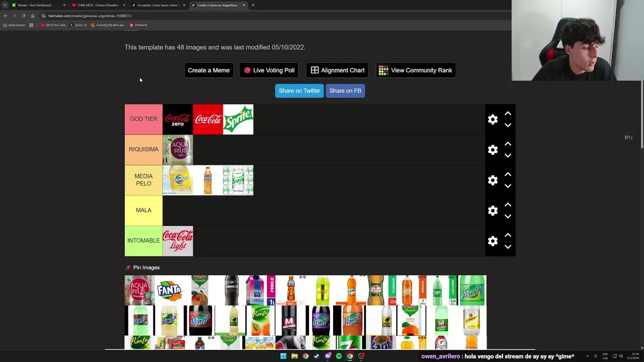644x362 pixels.
Task: Select the MEDIA PELO tier label
Action: pyautogui.click(x=143, y=180)
